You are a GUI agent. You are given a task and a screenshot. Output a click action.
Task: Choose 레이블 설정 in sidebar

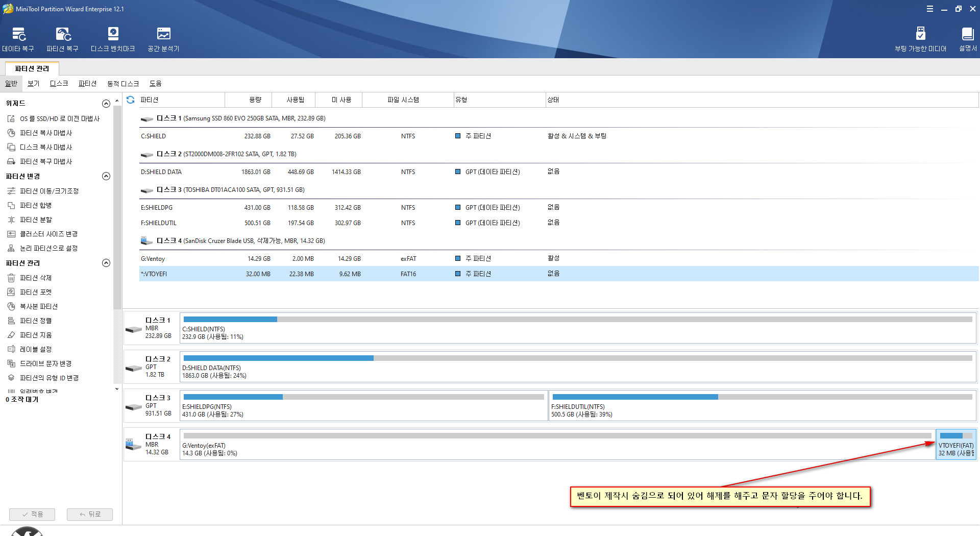pyautogui.click(x=30, y=349)
